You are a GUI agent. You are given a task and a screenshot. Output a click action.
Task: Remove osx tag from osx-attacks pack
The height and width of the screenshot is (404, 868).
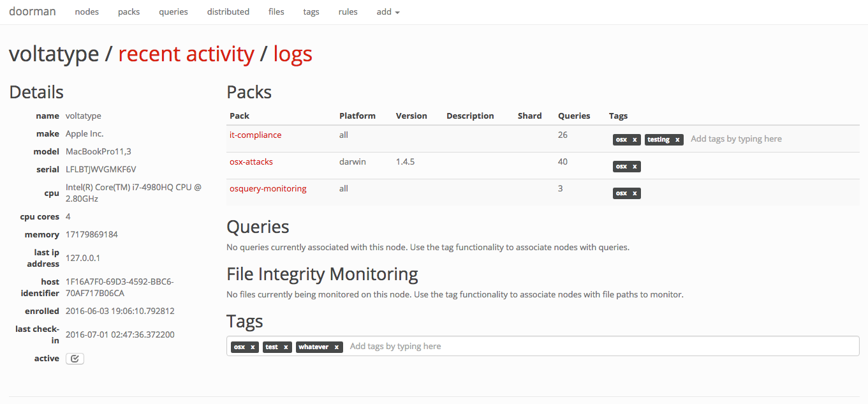635,167
